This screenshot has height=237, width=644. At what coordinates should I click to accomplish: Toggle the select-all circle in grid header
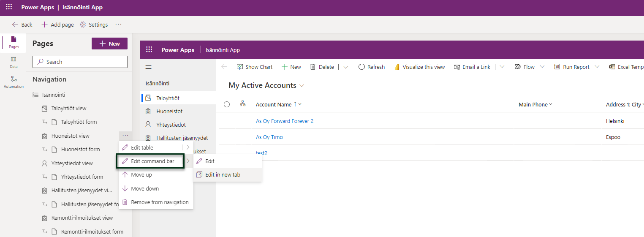[227, 104]
